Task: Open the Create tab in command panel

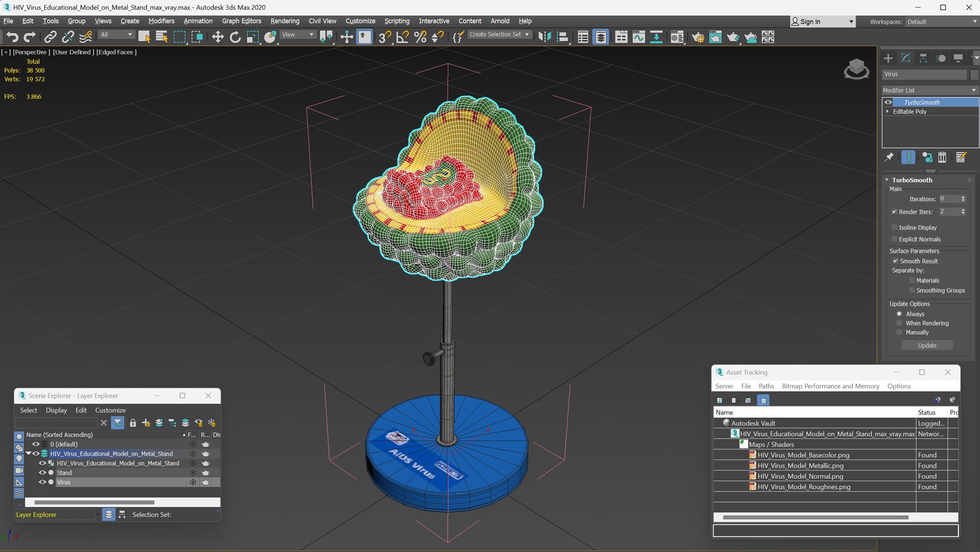Action: tap(888, 58)
